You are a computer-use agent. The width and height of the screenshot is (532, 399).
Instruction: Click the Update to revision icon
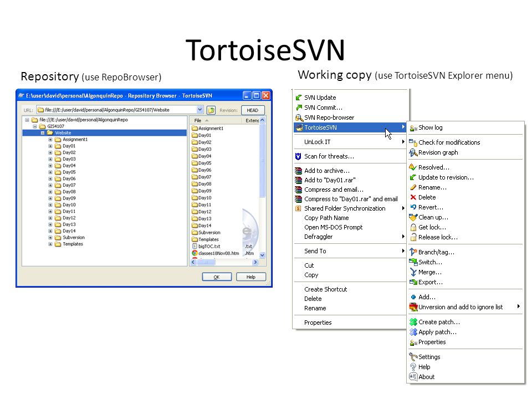[413, 177]
